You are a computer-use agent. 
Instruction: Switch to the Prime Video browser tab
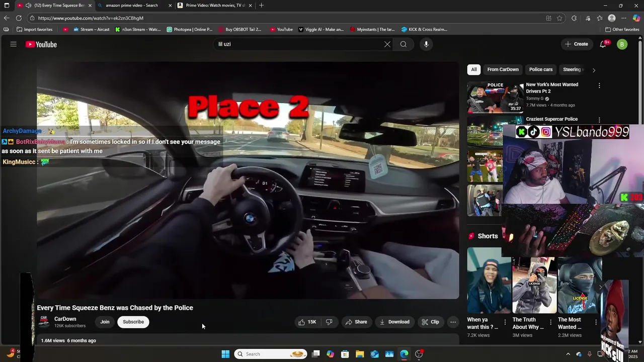click(x=215, y=6)
